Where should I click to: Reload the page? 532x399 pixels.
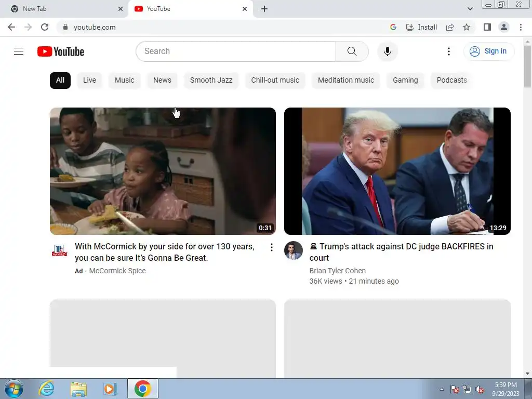[45, 27]
